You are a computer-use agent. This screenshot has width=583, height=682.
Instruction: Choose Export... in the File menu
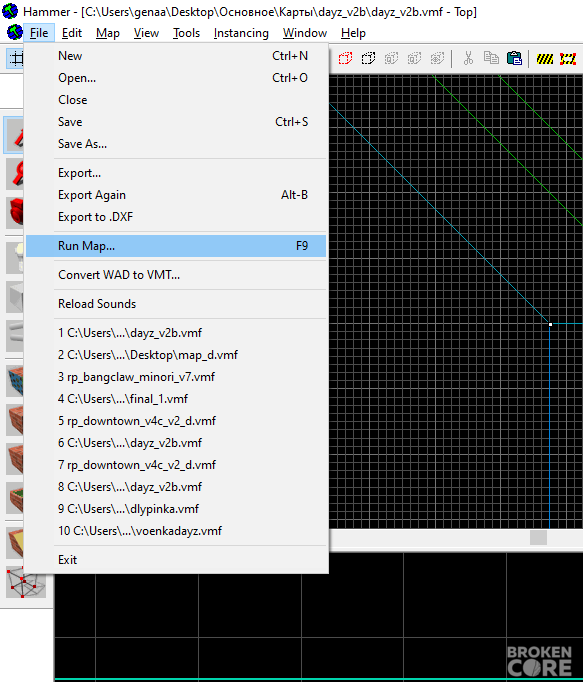pyautogui.click(x=176, y=173)
